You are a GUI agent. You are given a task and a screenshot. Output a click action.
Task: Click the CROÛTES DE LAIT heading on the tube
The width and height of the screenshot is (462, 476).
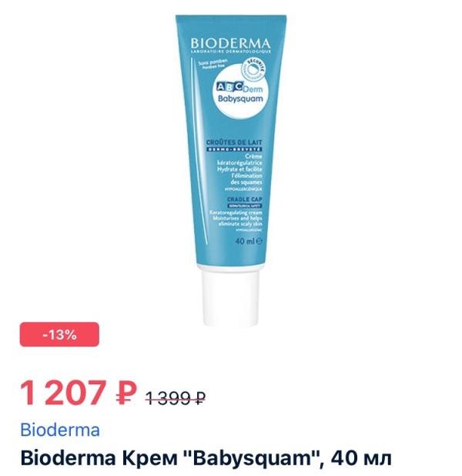[234, 142]
